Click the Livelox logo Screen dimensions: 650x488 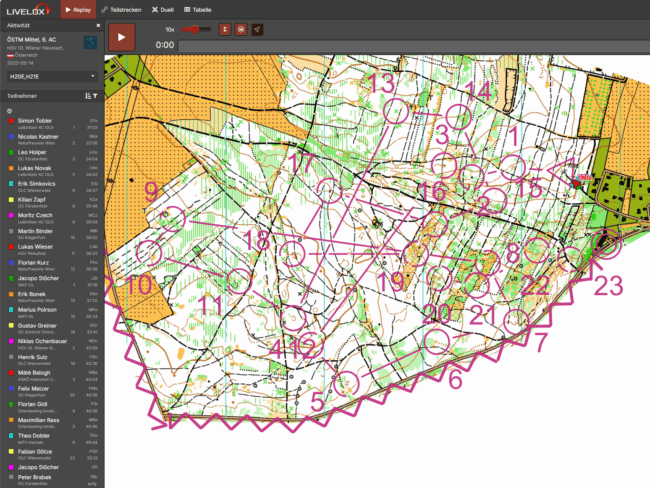28,8
